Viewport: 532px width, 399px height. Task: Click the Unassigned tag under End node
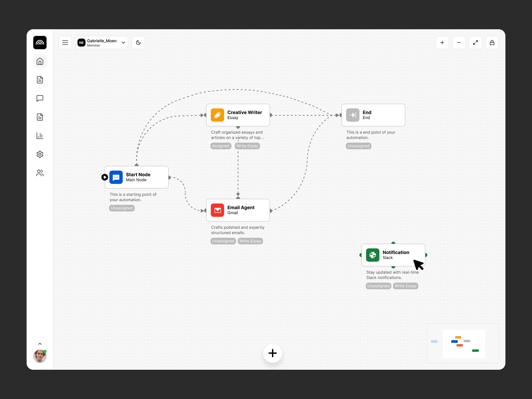click(x=358, y=146)
